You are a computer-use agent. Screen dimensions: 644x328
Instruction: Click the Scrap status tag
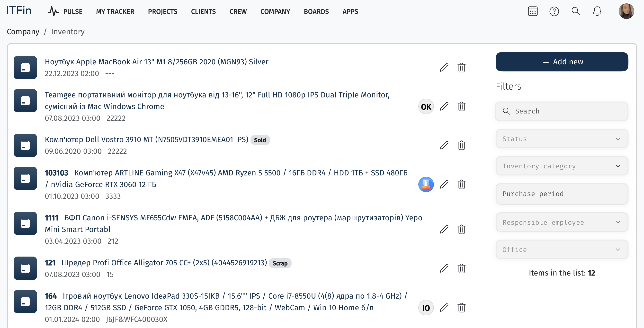[280, 263]
